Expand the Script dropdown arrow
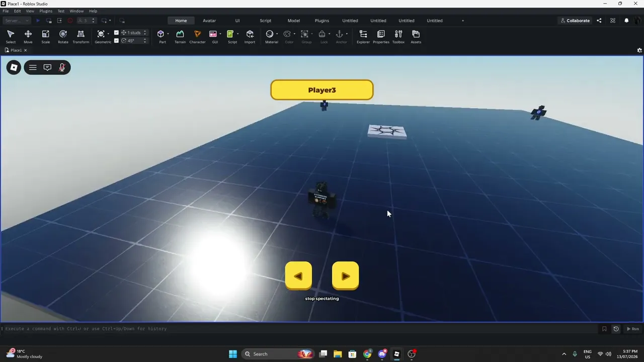The height and width of the screenshot is (362, 644). (237, 34)
